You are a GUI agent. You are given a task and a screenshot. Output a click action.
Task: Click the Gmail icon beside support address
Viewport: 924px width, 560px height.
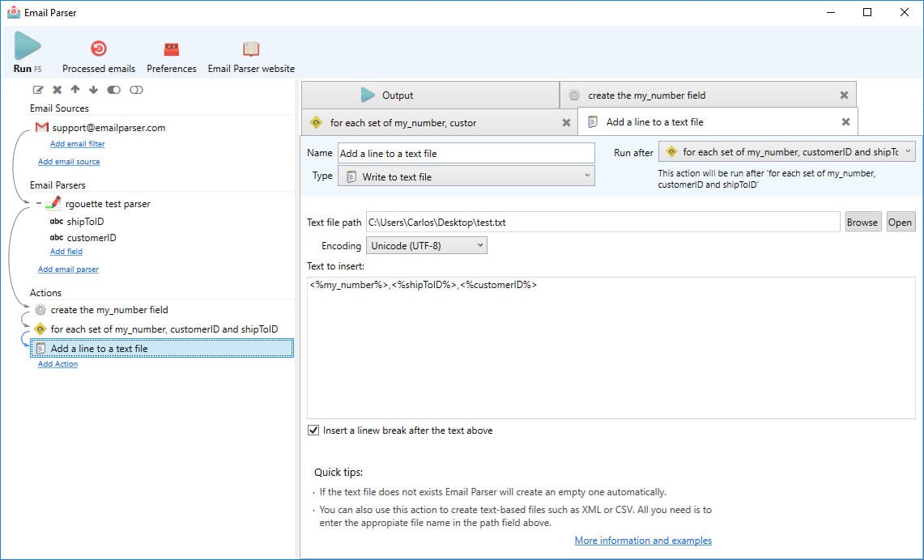tap(42, 127)
